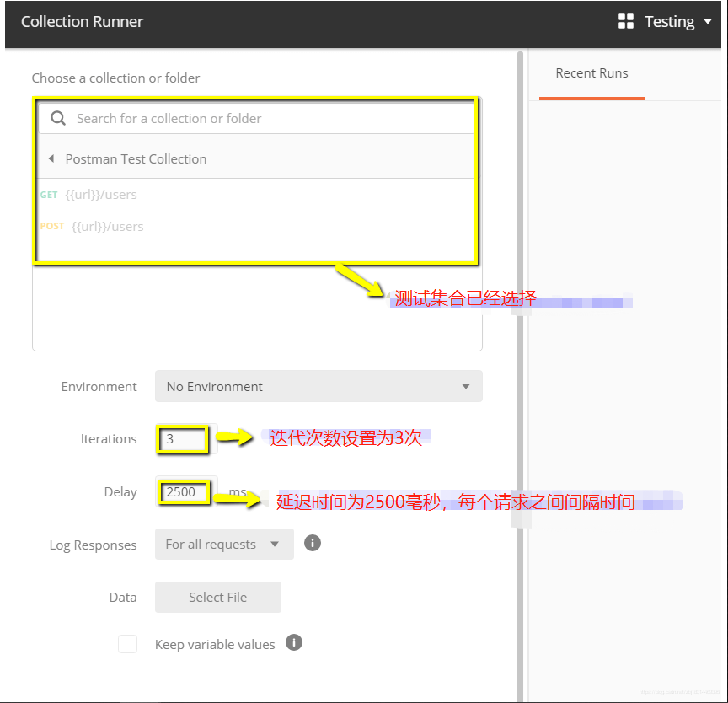Click the Choose a collection or folder label
The width and height of the screenshot is (728, 703).
(x=115, y=78)
